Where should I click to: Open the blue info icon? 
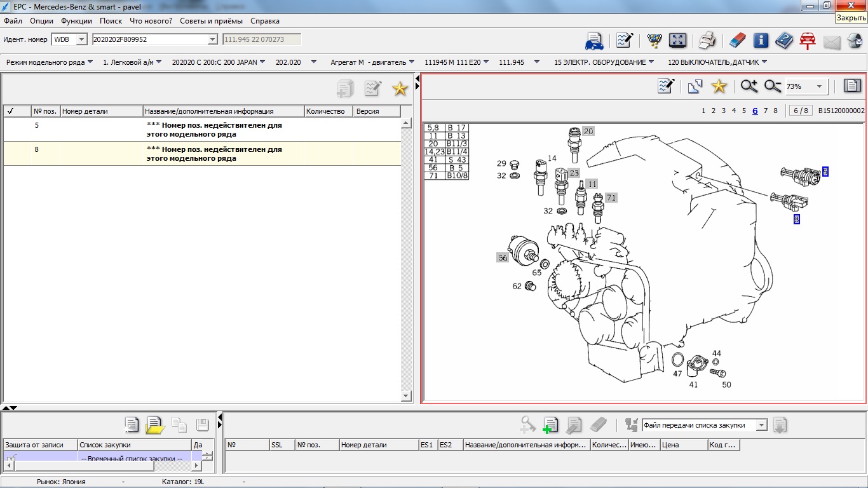pyautogui.click(x=761, y=41)
